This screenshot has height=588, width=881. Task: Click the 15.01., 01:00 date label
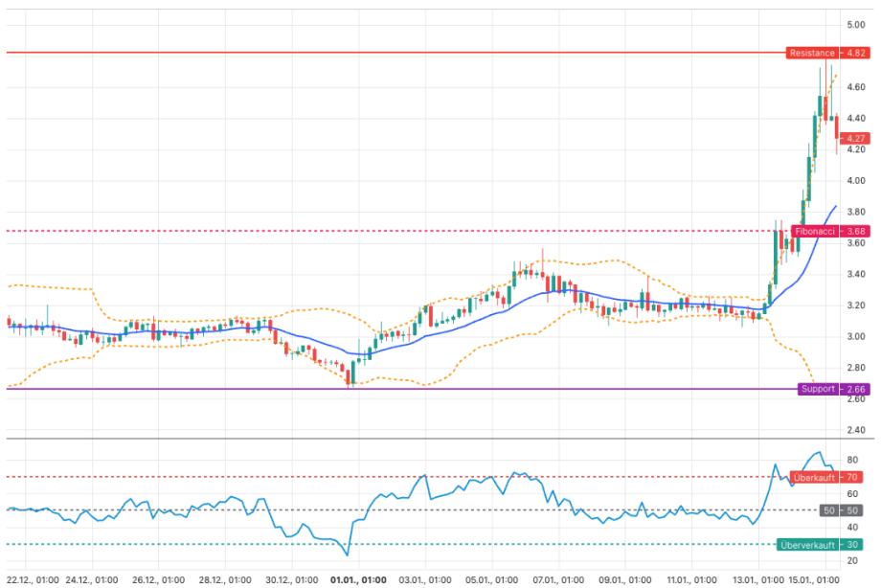pos(813,579)
